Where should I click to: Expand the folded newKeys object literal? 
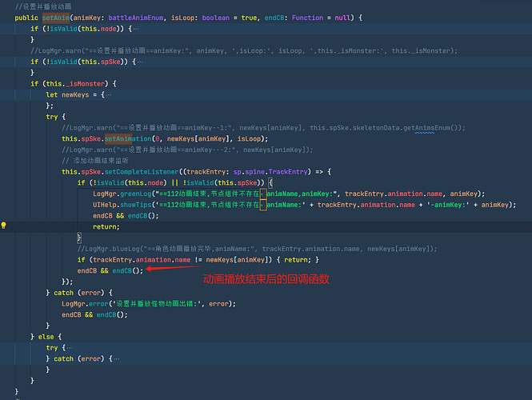(x=109, y=94)
